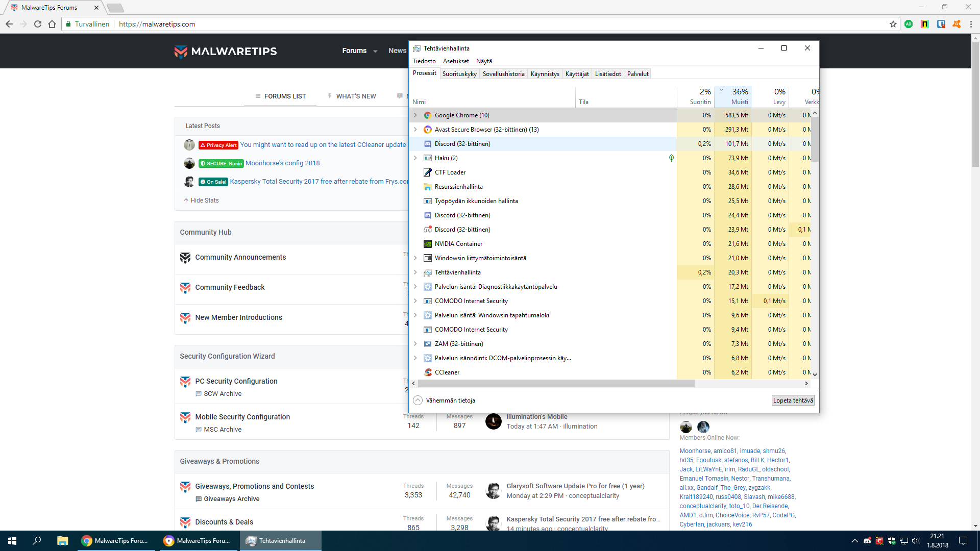
Task: Click the horizontal scrollbar in process list
Action: [556, 384]
